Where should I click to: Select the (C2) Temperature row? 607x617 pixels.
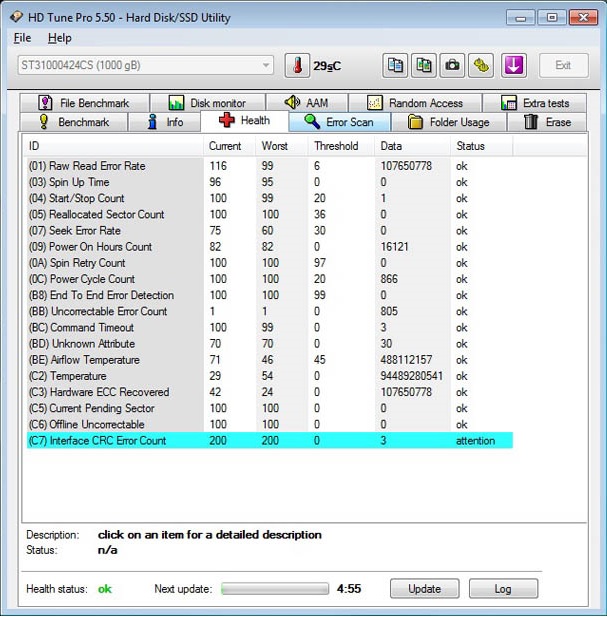(x=270, y=376)
